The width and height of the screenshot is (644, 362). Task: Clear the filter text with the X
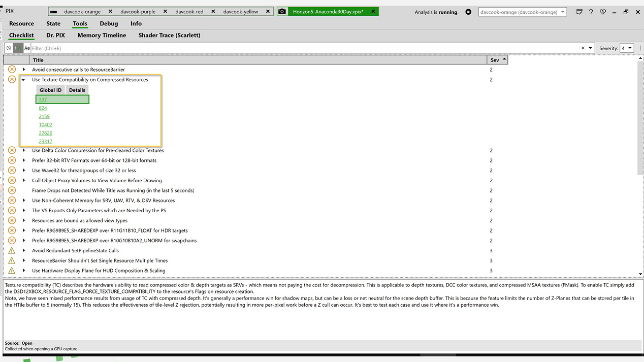583,48
